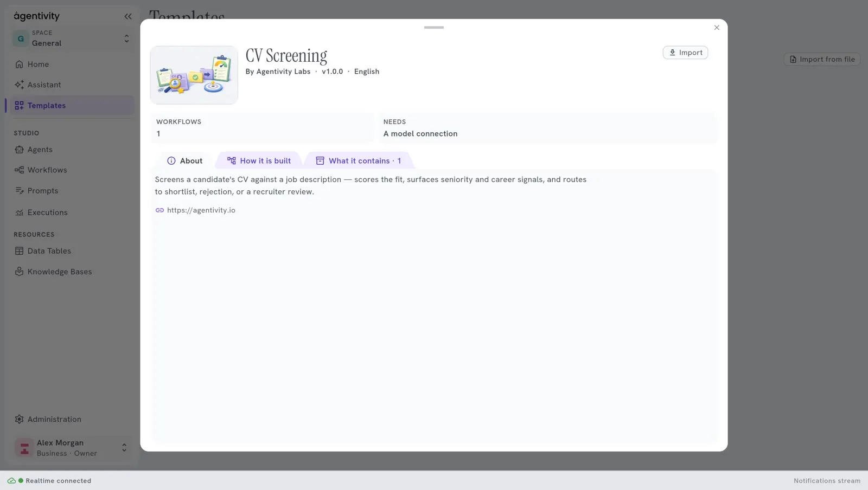Switch to the About tab

click(x=185, y=161)
